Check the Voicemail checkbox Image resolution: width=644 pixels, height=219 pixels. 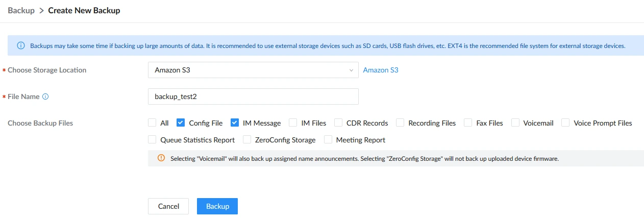(x=515, y=123)
